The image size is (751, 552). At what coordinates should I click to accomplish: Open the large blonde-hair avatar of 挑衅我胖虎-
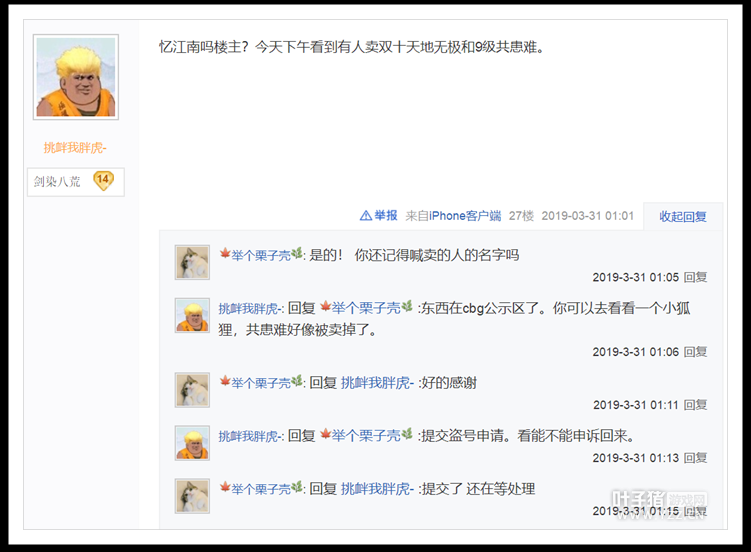click(x=76, y=77)
